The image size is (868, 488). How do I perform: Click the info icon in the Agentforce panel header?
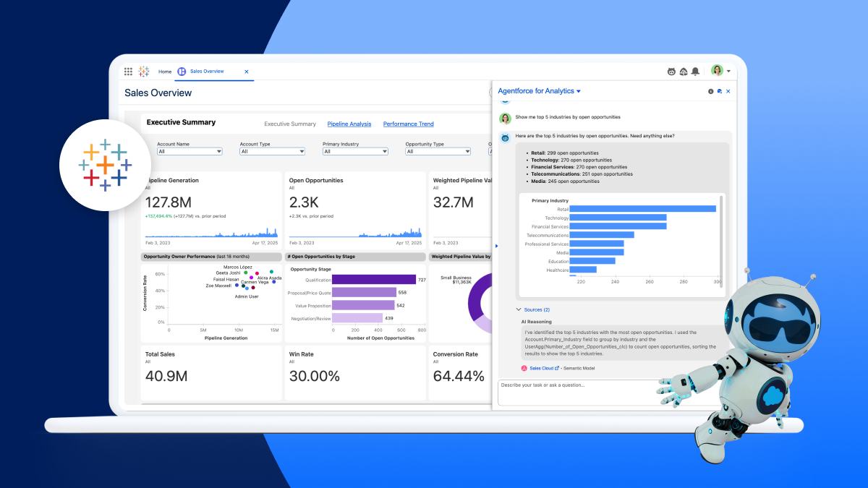click(x=710, y=91)
